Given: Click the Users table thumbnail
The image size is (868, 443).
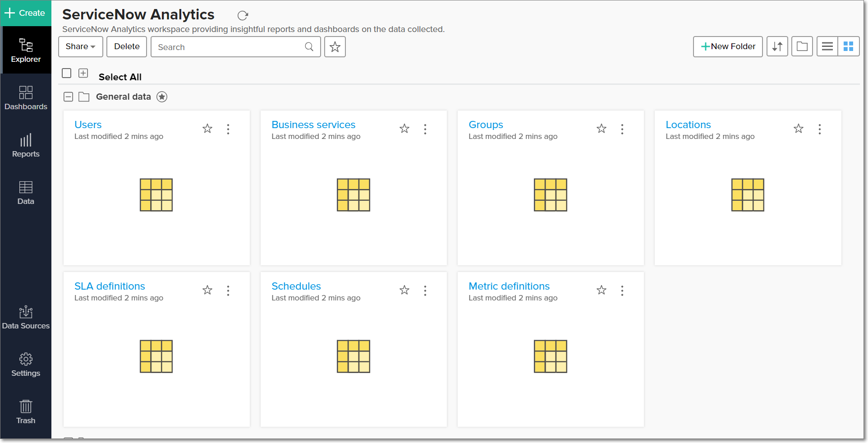Looking at the screenshot, I should [156, 195].
